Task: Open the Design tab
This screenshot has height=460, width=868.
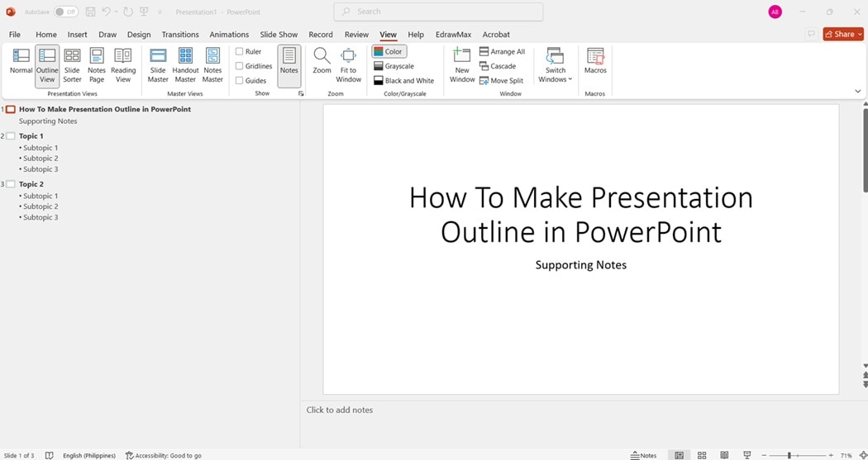Action: (138, 35)
